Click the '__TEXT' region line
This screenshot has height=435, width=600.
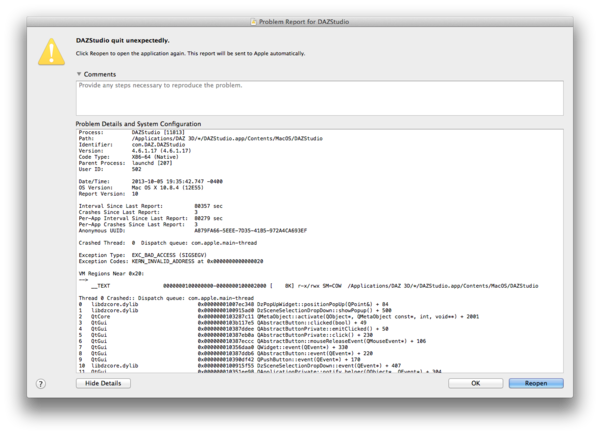[315, 286]
